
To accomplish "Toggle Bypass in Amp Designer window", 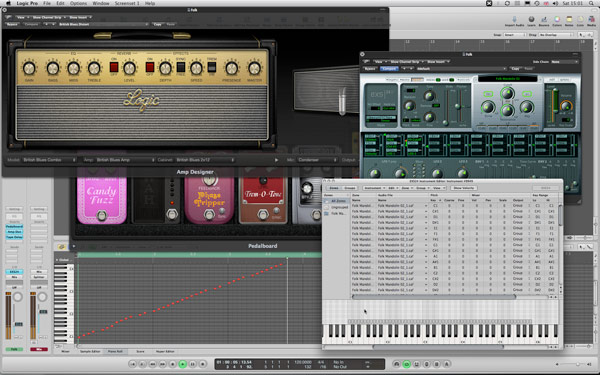I will [12, 24].
